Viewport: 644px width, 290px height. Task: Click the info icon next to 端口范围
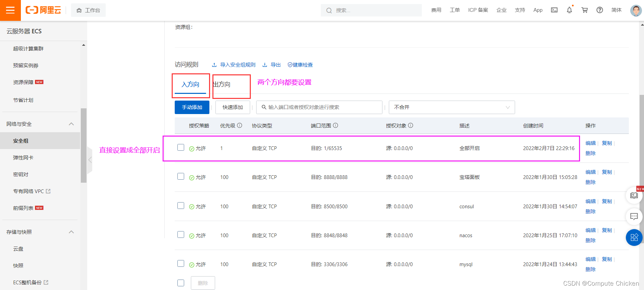pos(336,125)
